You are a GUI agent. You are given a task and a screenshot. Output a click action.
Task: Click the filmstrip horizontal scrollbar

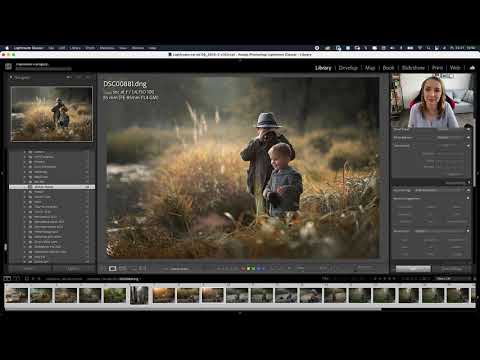[193, 309]
